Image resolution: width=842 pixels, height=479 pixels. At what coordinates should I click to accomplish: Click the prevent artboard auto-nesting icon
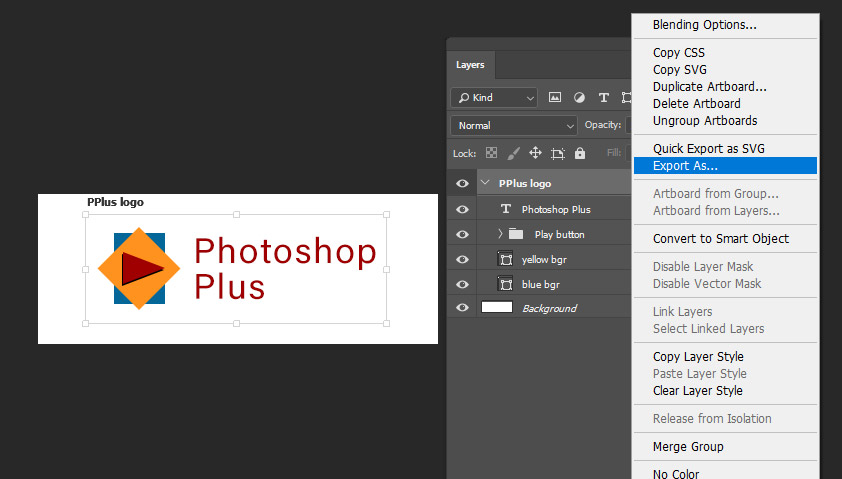558,154
